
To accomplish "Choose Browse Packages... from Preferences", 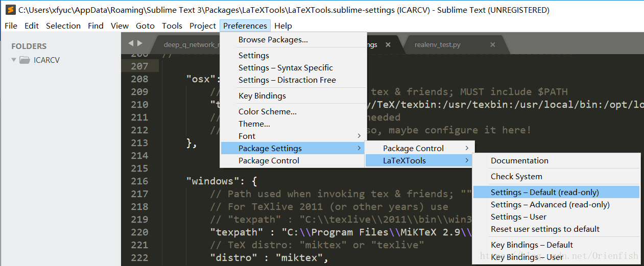I will (293, 39).
